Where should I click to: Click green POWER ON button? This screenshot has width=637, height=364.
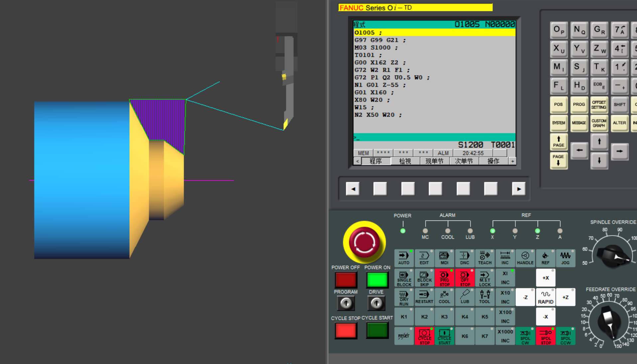click(377, 280)
